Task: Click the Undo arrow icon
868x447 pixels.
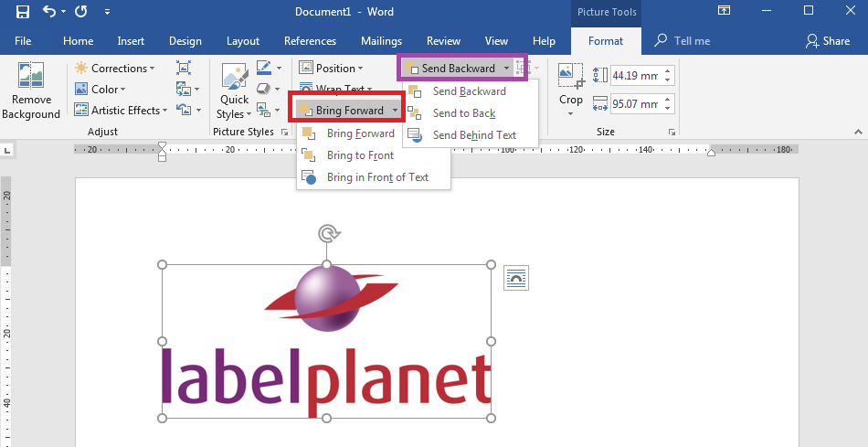Action: tap(49, 11)
